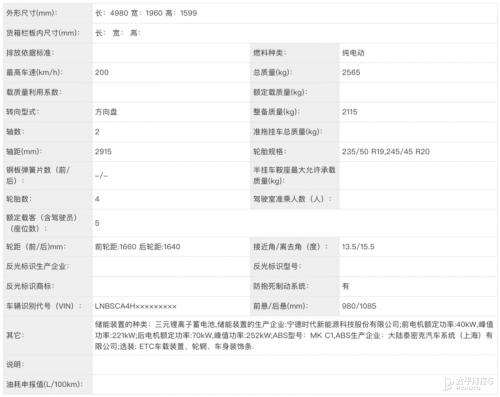Click the 转向型式 label
500x397 pixels.
pos(23,112)
